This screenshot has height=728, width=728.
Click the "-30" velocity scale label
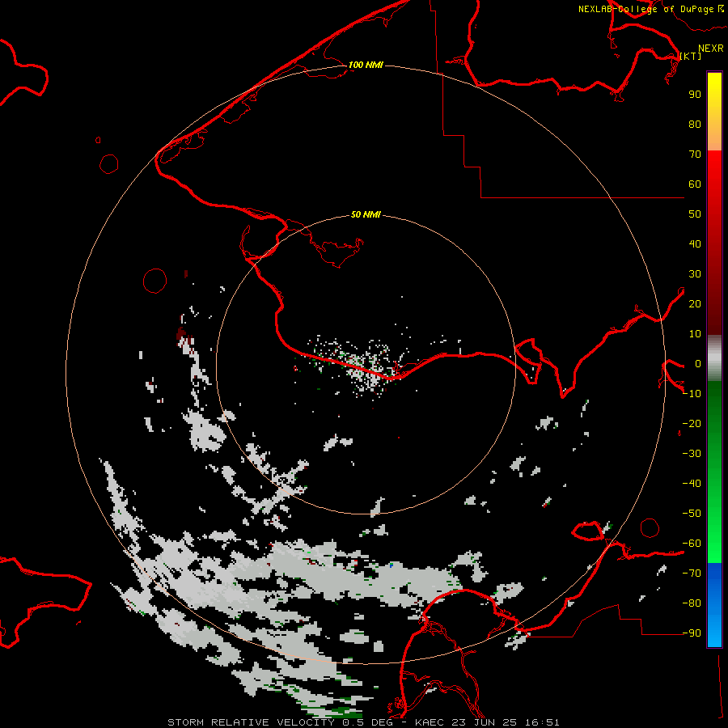(692, 454)
